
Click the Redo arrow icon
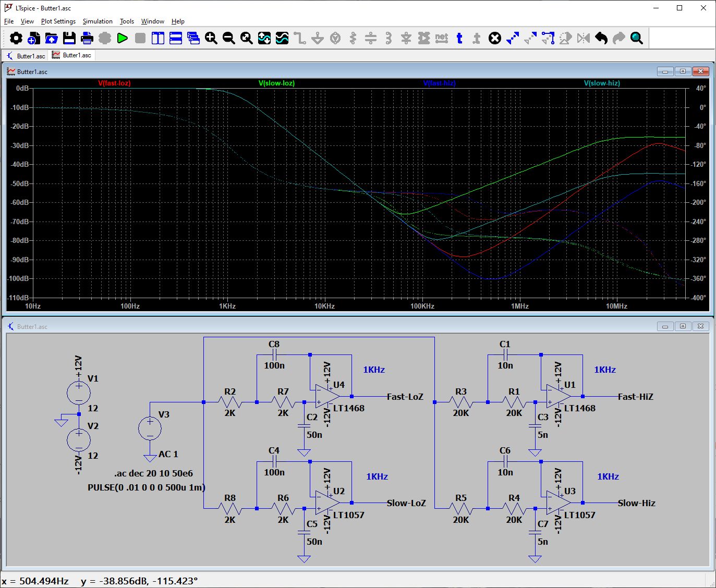pyautogui.click(x=619, y=38)
